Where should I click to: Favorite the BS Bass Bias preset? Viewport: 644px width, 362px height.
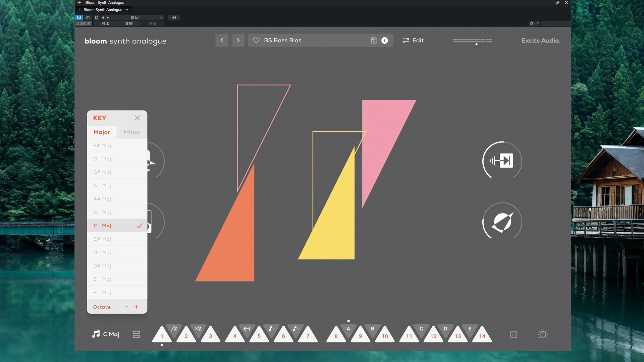[x=256, y=40]
